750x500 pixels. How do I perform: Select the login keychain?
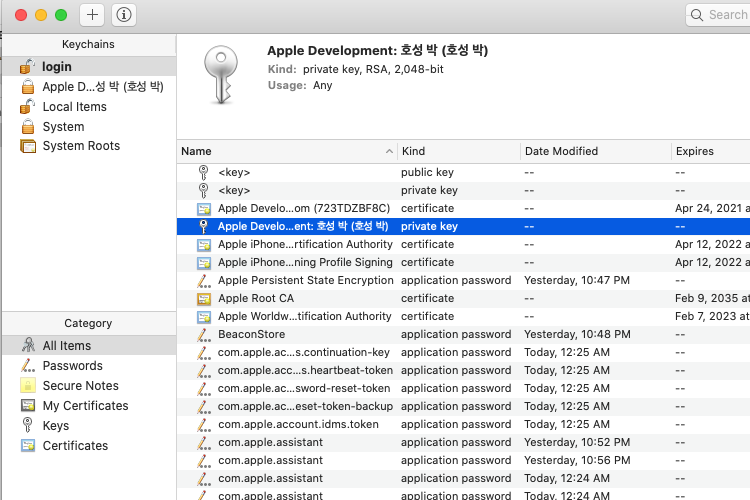[89, 67]
